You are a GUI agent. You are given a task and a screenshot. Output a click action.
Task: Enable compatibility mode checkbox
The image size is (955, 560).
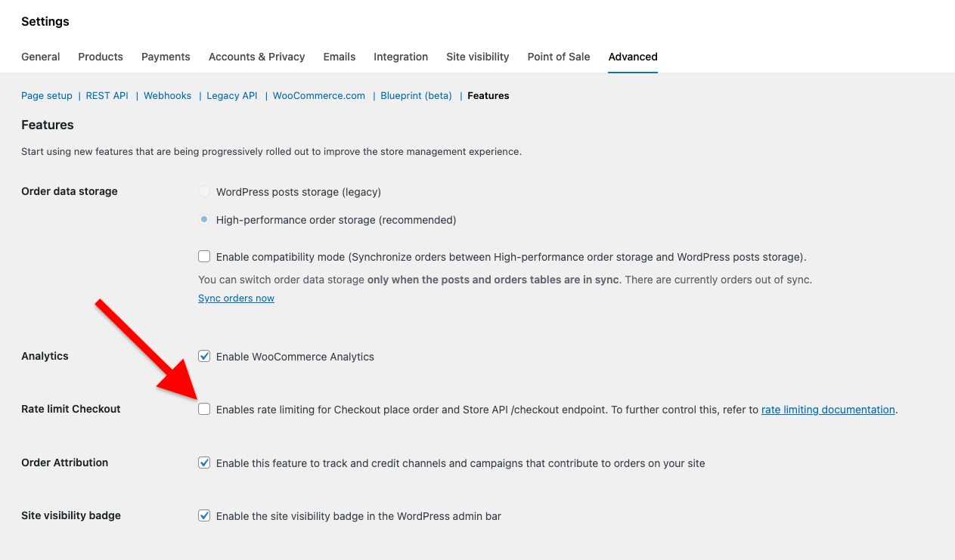(x=204, y=256)
